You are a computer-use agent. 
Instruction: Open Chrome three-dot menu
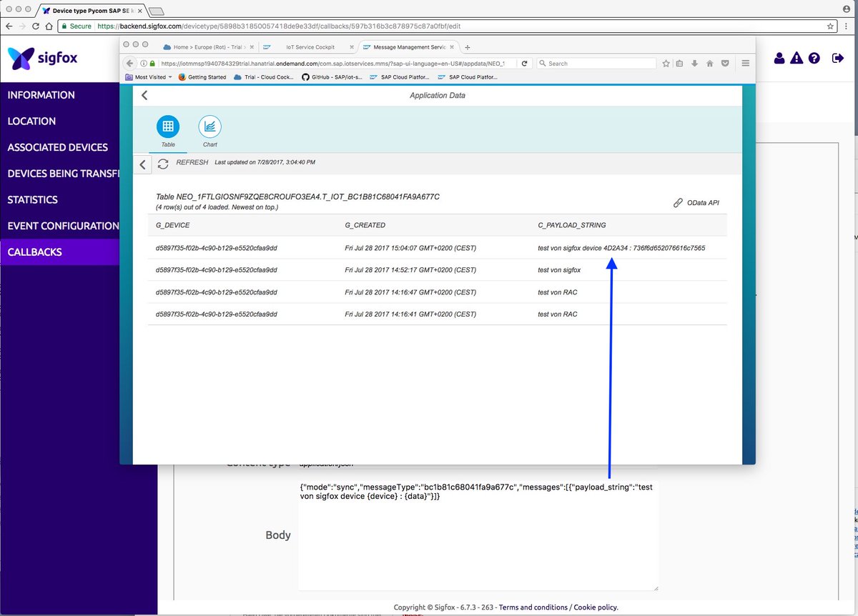pyautogui.click(x=848, y=26)
